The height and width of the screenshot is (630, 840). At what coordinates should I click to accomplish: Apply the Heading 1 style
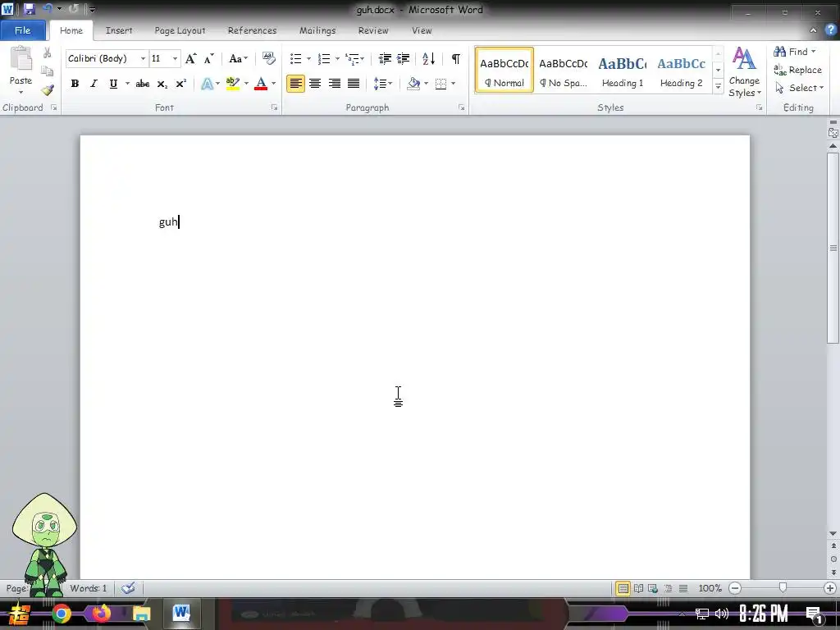(623, 71)
